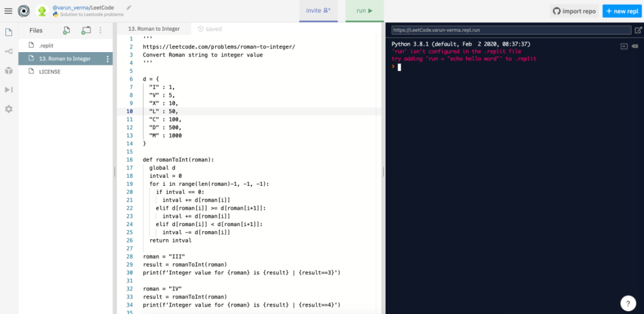
Task: Add a new folder in Files
Action: pos(86,30)
